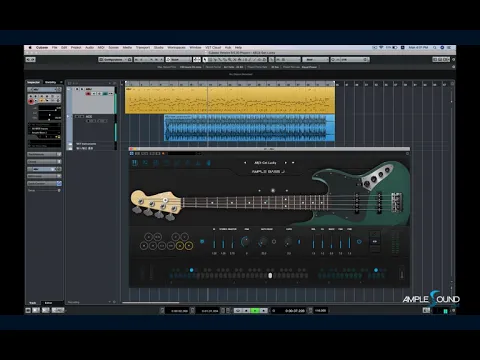Shift capo right with arrow above fretboard
The image size is (480, 360).
tap(287, 191)
